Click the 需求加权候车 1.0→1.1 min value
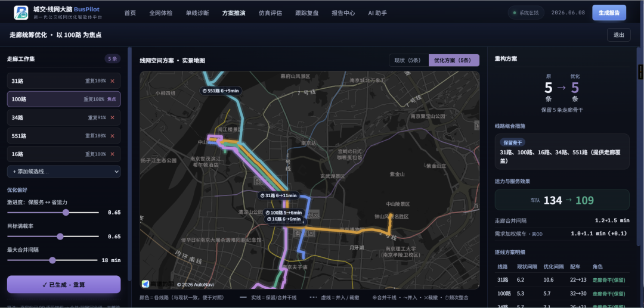Screen dimensions: 644x308 (x=600, y=234)
